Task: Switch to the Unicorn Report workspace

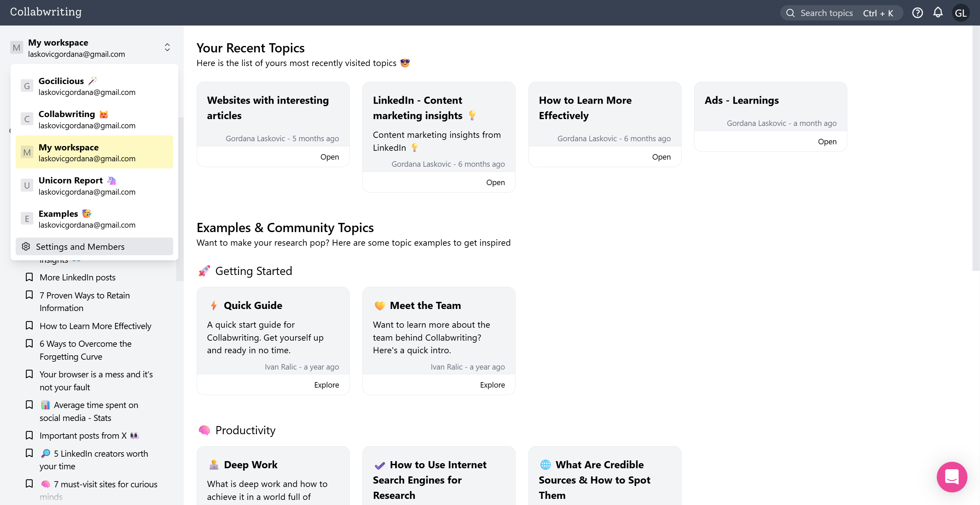Action: [94, 185]
